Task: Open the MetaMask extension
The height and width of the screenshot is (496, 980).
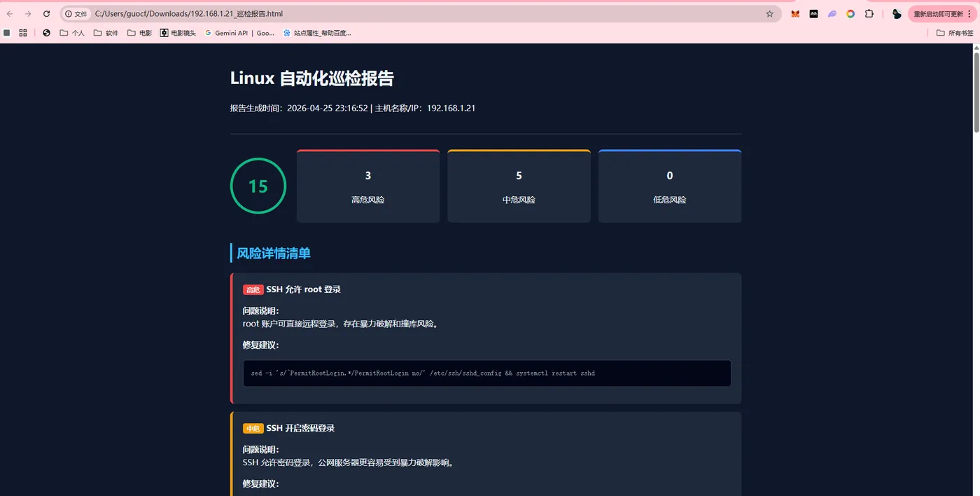Action: click(x=794, y=13)
